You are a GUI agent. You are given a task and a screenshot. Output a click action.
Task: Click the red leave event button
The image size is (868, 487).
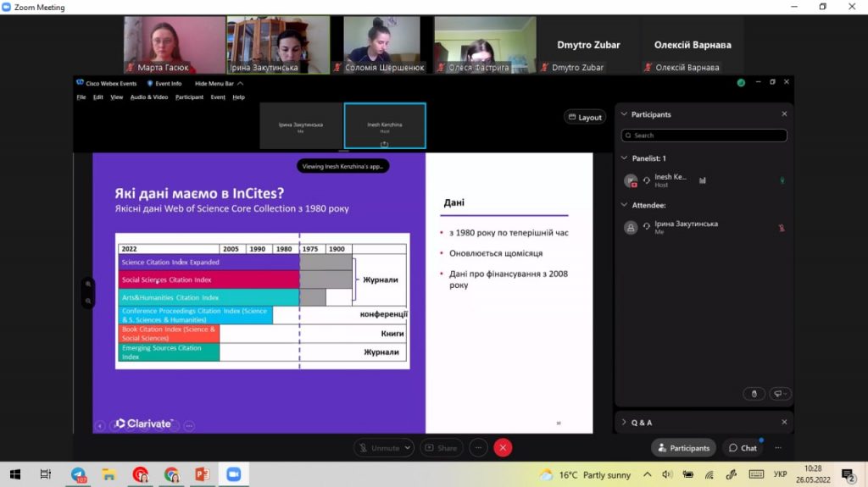point(503,448)
